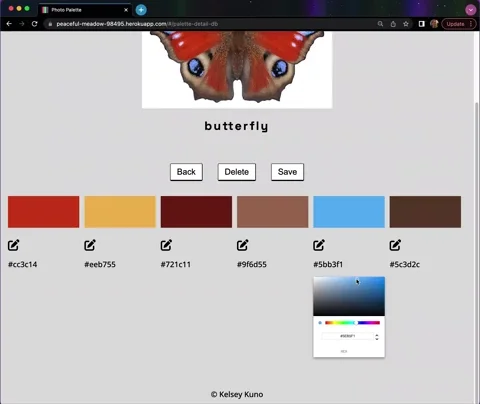Bookmark this page with the star icon

point(406,24)
